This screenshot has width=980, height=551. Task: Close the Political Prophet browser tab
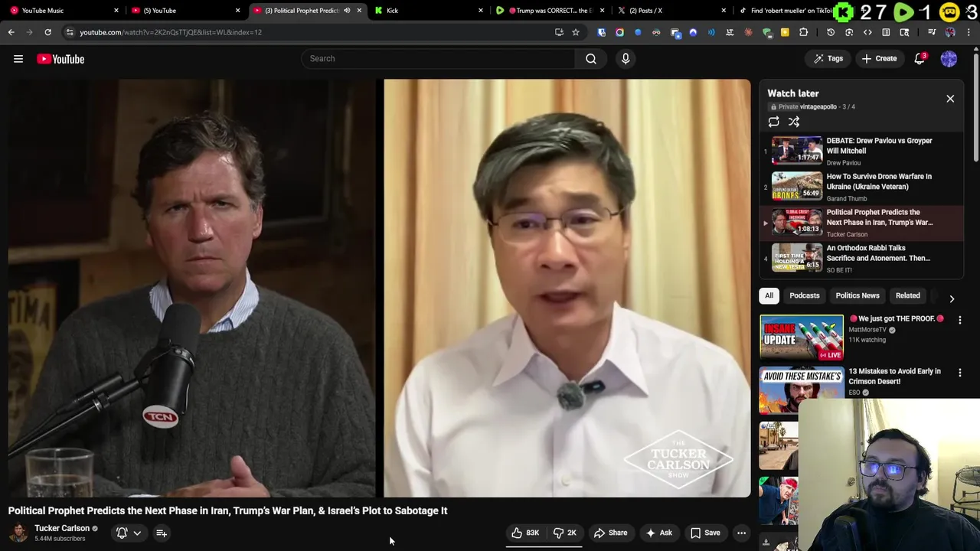click(359, 11)
